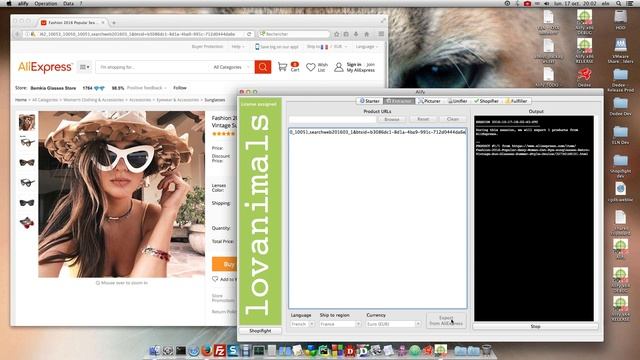Open the categories menu beside the AliExpress logo
The image size is (640, 360).
84,67
